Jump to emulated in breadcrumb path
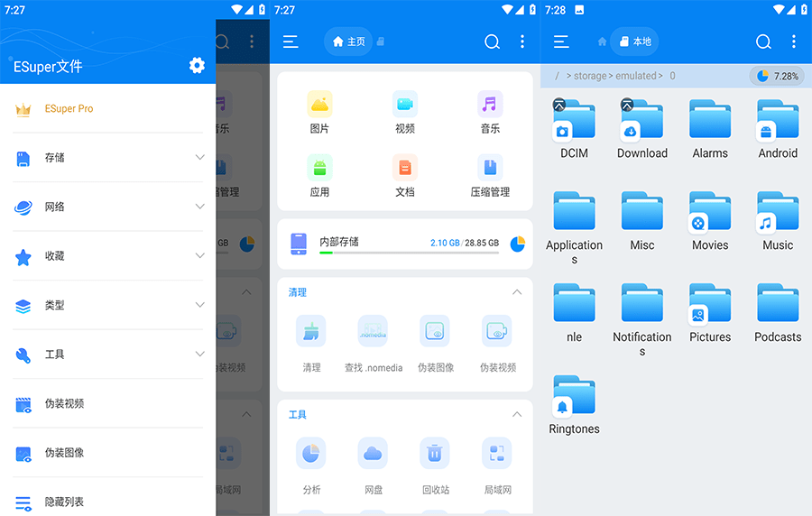This screenshot has width=812, height=516. 635,76
